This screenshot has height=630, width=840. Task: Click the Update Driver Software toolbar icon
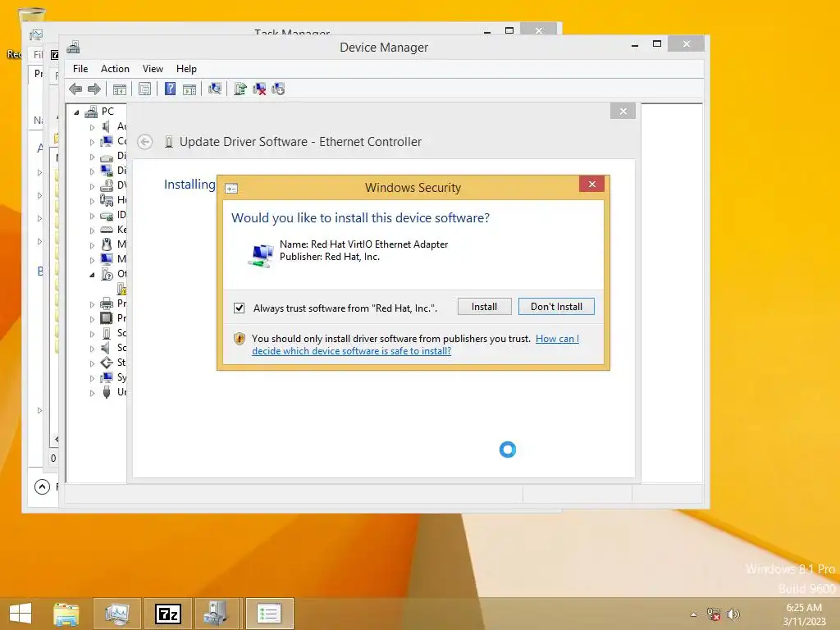[x=240, y=89]
